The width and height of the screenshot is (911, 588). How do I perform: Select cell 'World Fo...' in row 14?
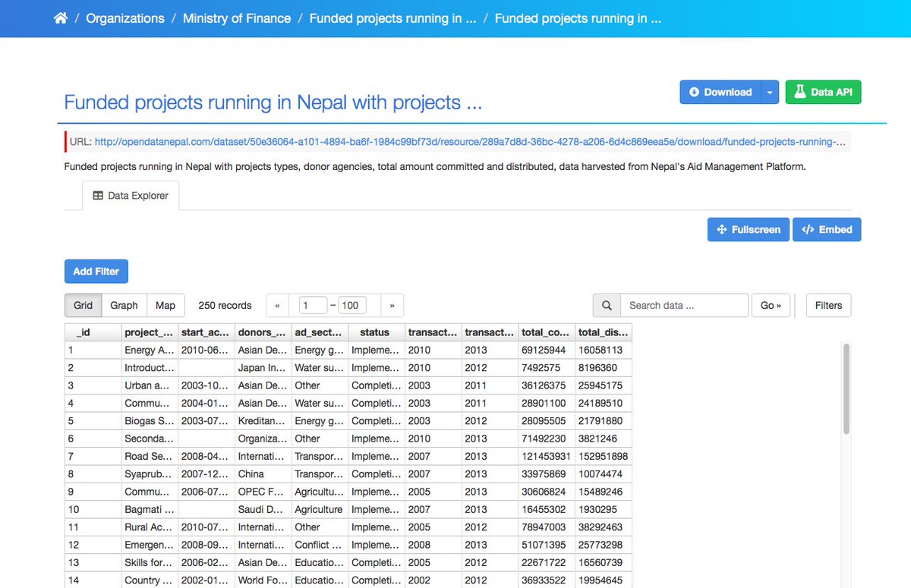tap(263, 580)
